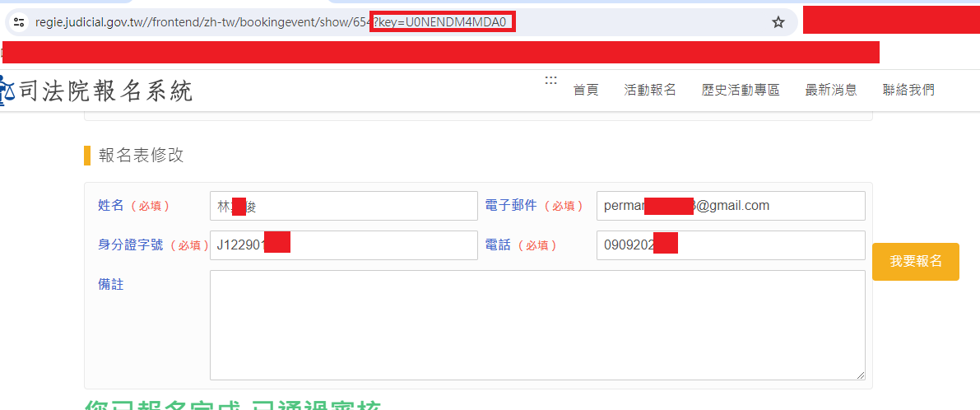This screenshot has width=980, height=410.
Task: Click the 姓名 (必填) label
Action: pos(134,206)
